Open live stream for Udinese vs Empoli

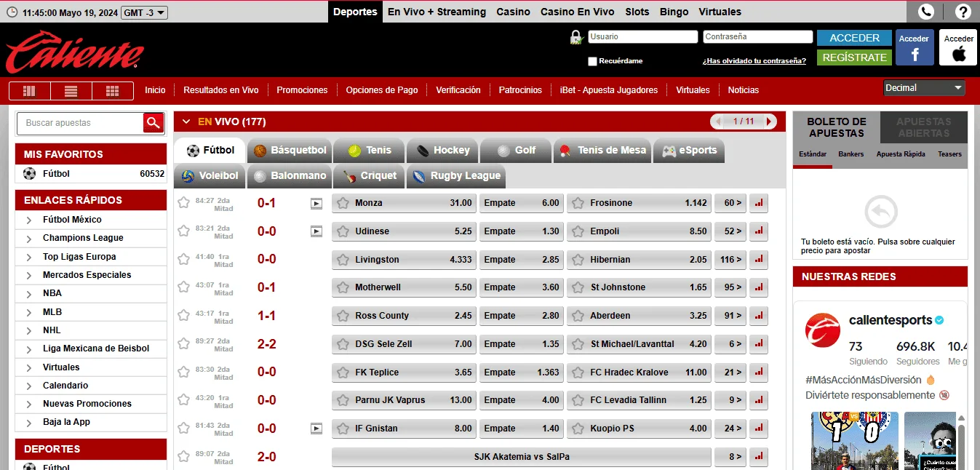coord(316,231)
